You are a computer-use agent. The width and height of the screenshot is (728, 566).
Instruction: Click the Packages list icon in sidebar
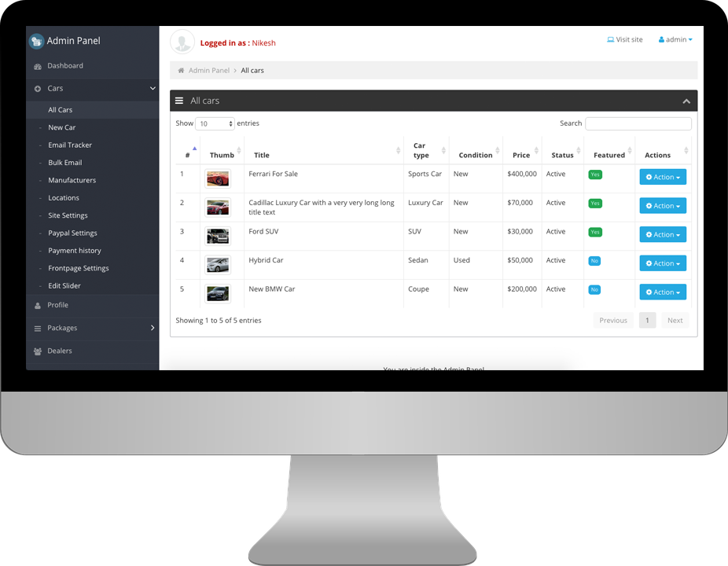[x=38, y=328]
